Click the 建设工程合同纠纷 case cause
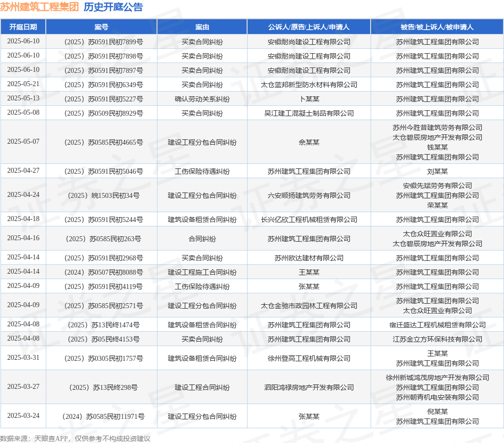504x443 pixels. pos(202,387)
